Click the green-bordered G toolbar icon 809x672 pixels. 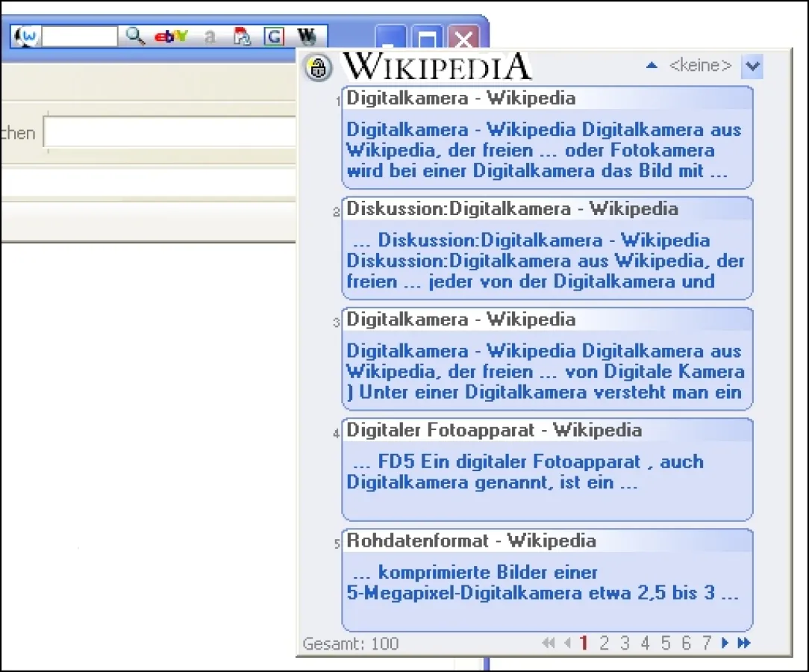(x=274, y=36)
